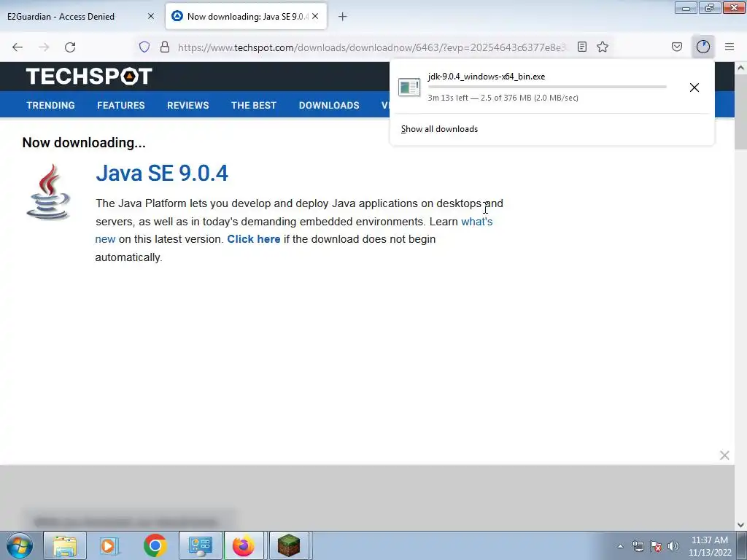The width and height of the screenshot is (747, 560).
Task: Click the Java SE 9.0.4 title link
Action: click(x=162, y=173)
